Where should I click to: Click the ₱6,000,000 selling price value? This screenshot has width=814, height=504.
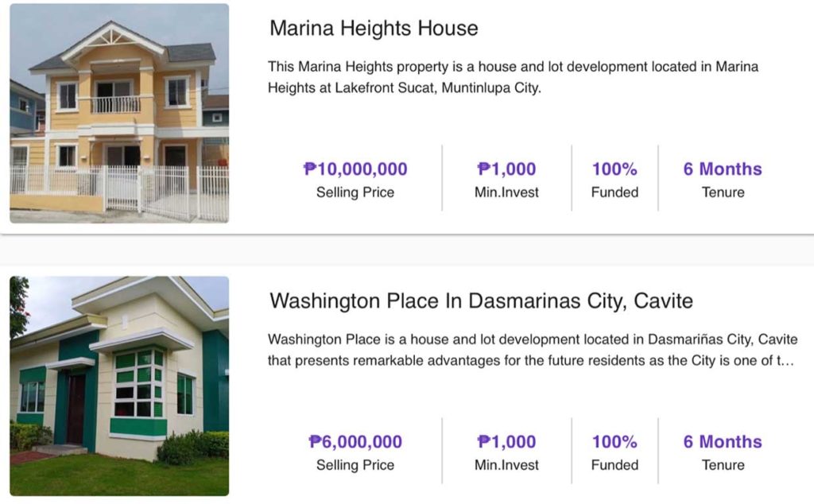[x=355, y=442]
